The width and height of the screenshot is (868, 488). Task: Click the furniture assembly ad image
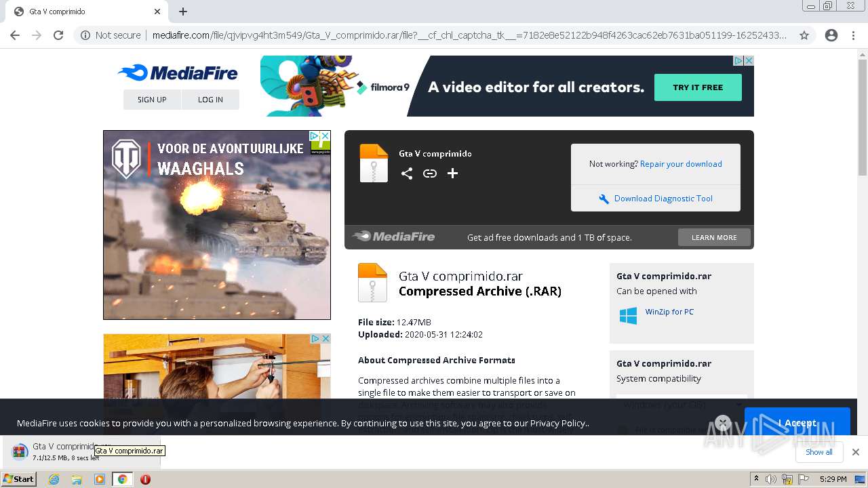(217, 366)
